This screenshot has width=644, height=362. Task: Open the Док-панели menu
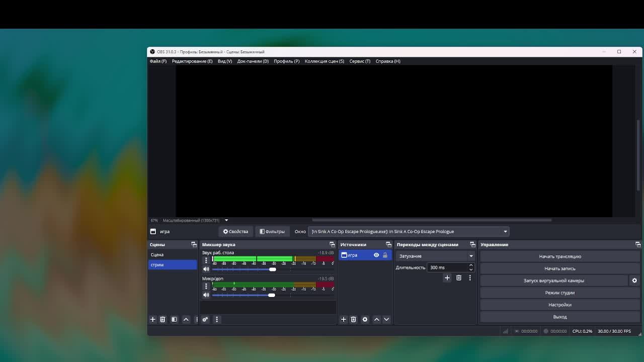[x=253, y=61]
